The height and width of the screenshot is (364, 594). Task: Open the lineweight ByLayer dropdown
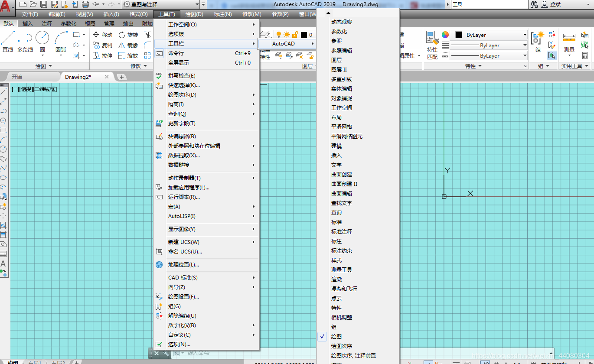click(489, 45)
